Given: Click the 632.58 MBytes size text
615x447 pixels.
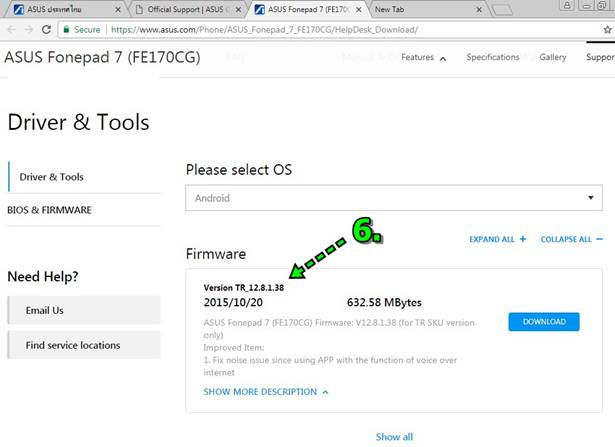Looking at the screenshot, I should point(384,302).
